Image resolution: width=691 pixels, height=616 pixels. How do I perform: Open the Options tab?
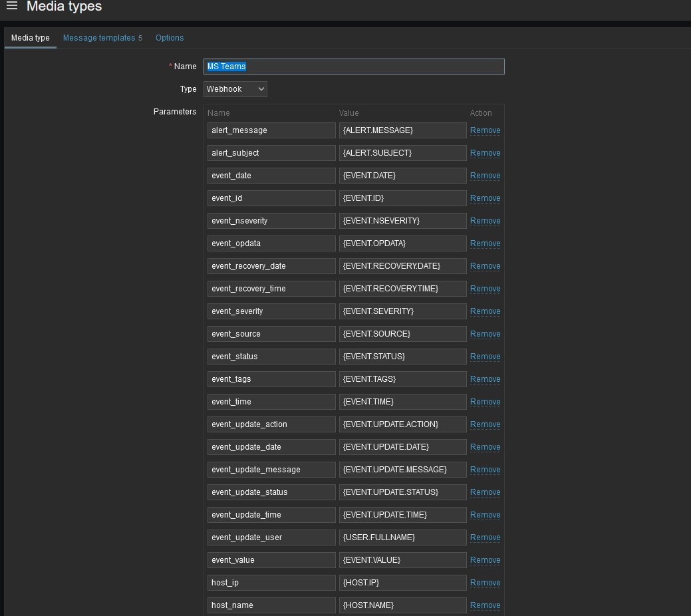[x=170, y=38]
